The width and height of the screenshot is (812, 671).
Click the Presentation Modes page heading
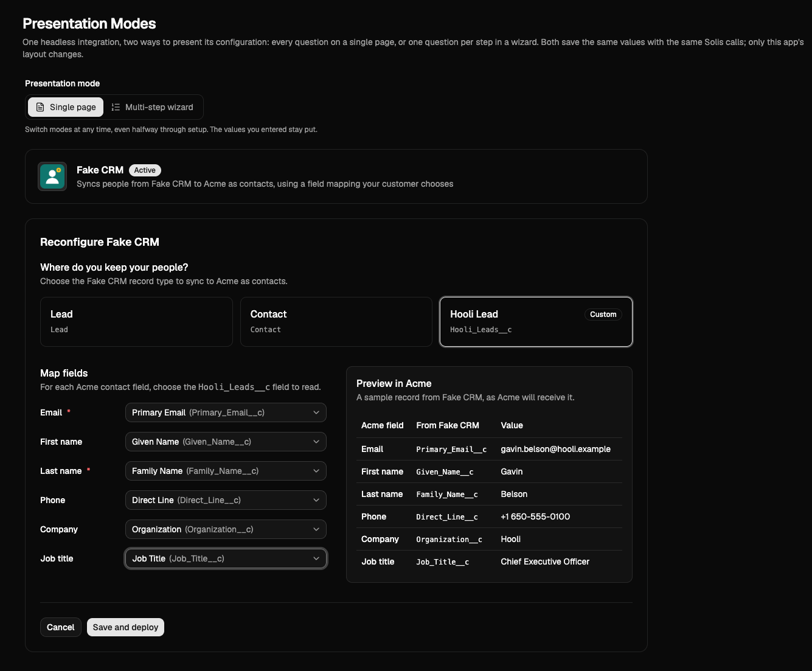tap(89, 24)
